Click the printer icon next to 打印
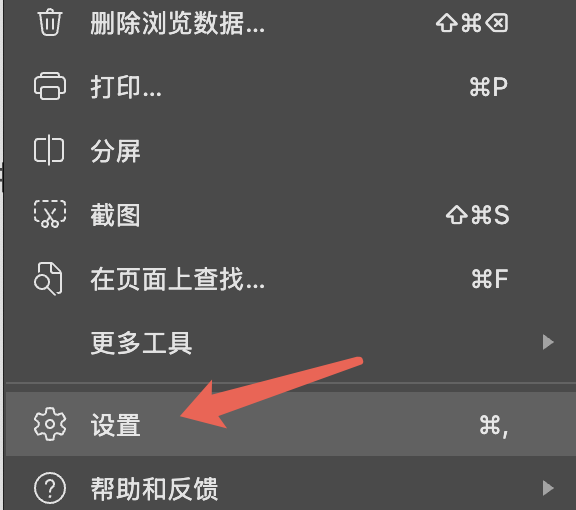The width and height of the screenshot is (576, 510). [x=50, y=86]
